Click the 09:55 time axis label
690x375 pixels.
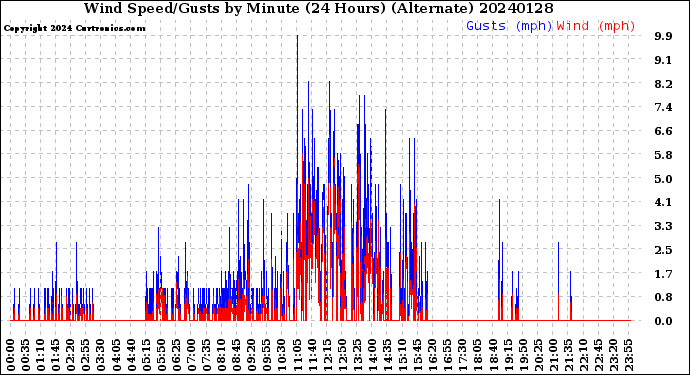(x=267, y=354)
